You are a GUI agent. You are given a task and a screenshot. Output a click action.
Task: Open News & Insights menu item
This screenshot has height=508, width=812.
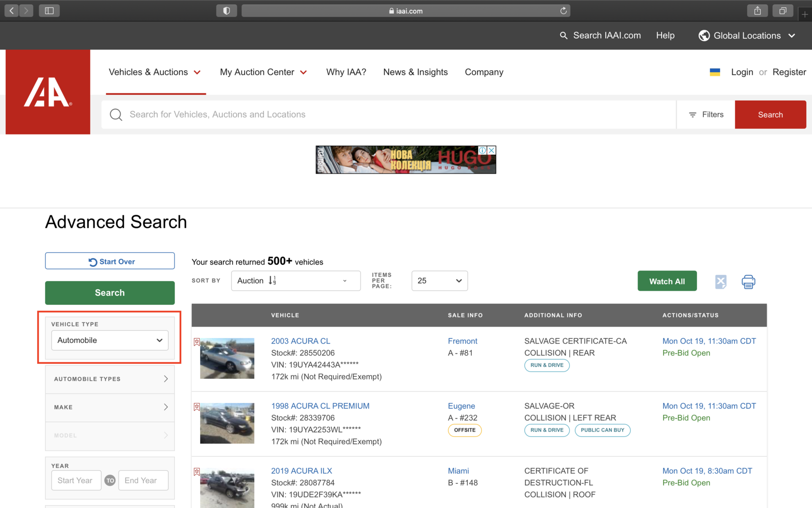pos(416,72)
